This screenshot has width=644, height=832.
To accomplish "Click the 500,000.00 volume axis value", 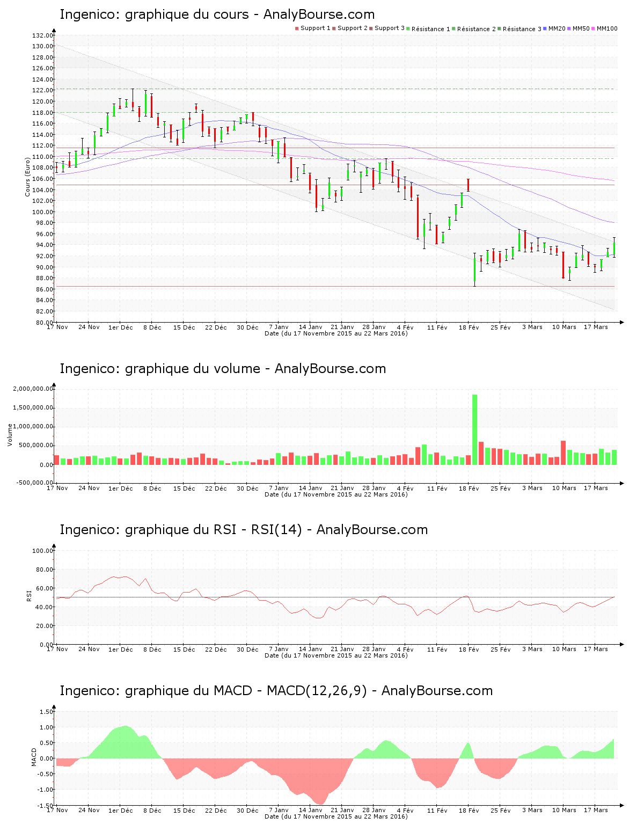I will click(35, 446).
